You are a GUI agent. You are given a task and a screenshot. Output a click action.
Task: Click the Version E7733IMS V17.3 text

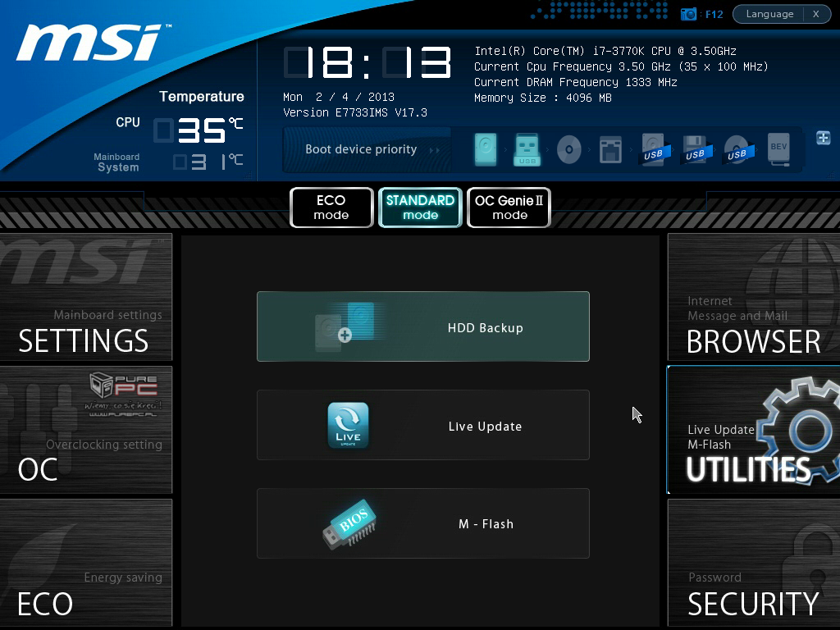[355, 112]
